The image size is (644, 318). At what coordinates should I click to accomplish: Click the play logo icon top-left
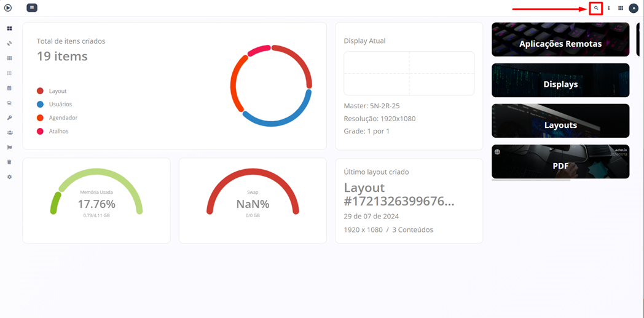click(8, 8)
